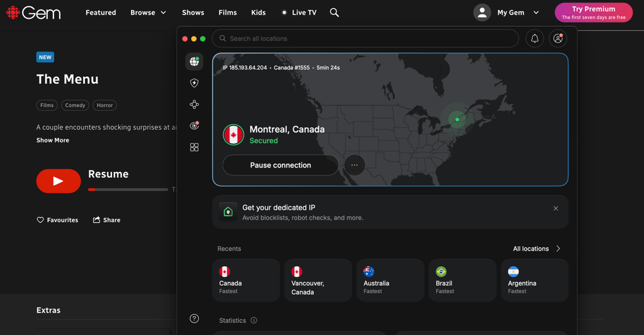The width and height of the screenshot is (644, 335).
Task: Click the My Gem user avatar
Action: point(482,13)
